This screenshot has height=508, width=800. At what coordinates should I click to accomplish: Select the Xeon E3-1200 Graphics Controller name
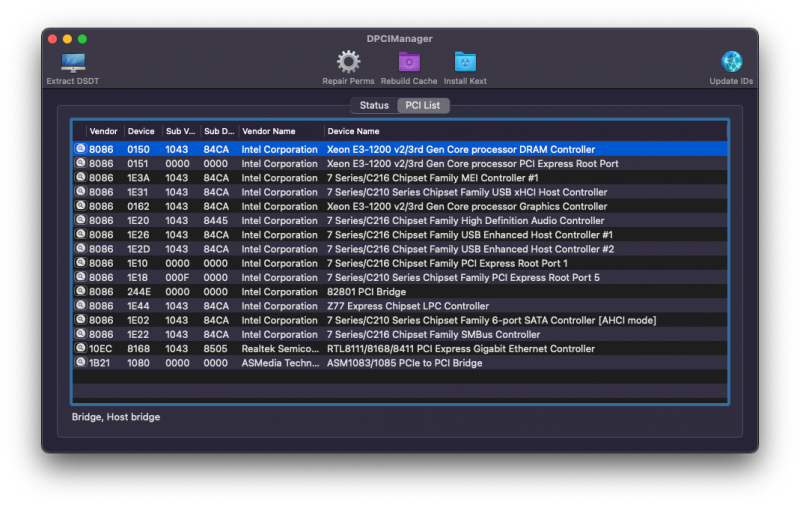tap(467, 207)
